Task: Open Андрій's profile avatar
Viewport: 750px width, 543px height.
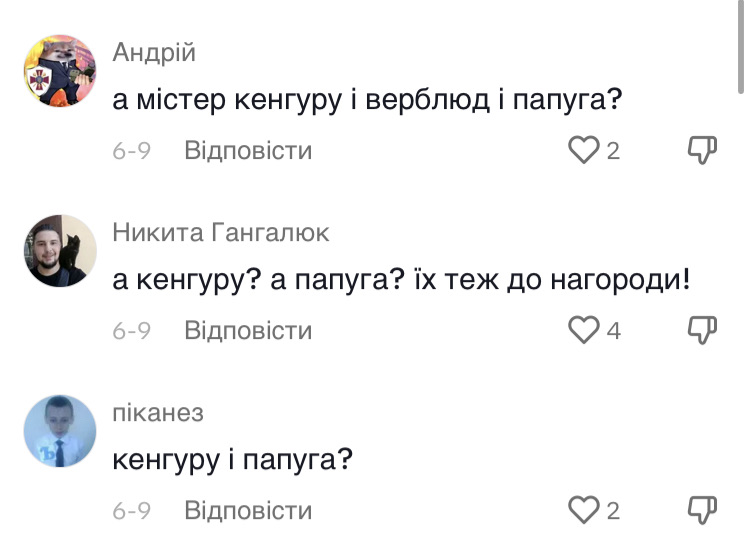Action: (60, 71)
